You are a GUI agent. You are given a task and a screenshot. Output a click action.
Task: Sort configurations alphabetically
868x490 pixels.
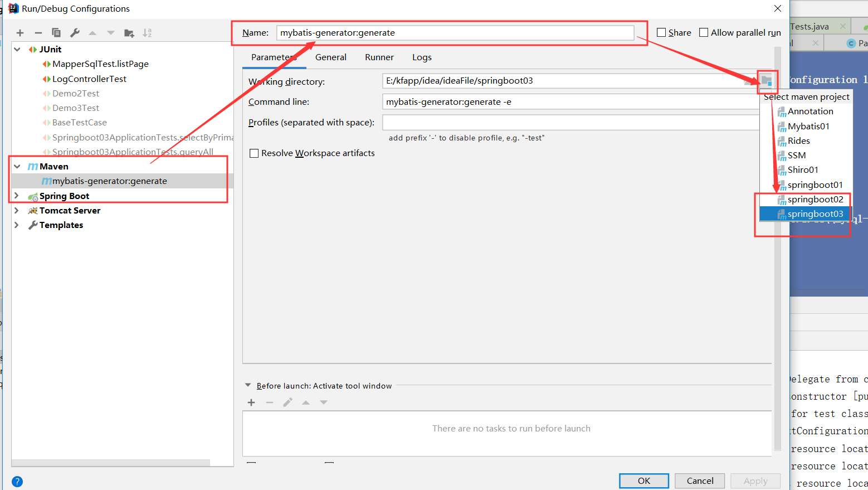(147, 32)
